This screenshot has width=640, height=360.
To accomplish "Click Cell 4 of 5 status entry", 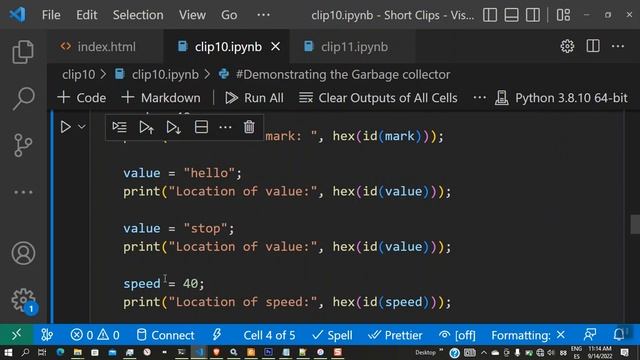I will 269,335.
